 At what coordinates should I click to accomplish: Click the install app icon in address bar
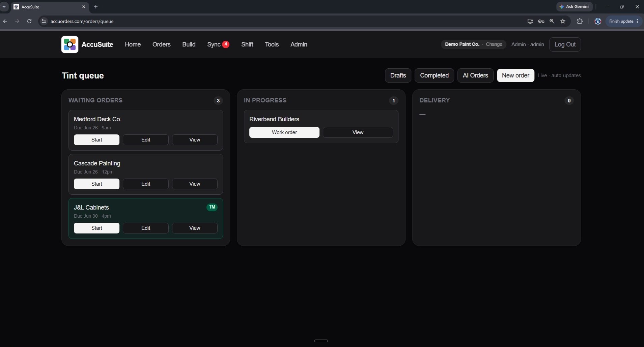(x=530, y=21)
